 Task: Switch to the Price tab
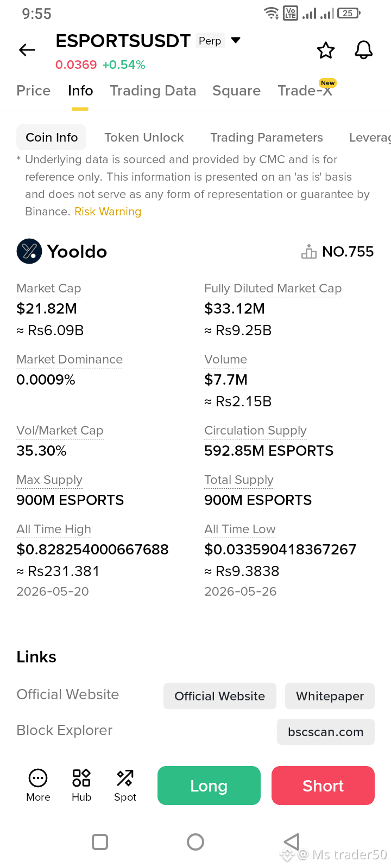[34, 91]
